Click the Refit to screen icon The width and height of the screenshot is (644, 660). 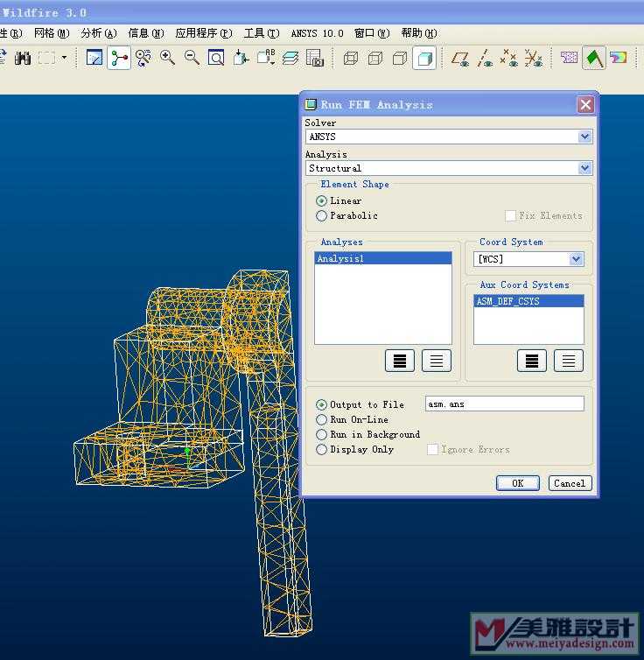pos(216,58)
